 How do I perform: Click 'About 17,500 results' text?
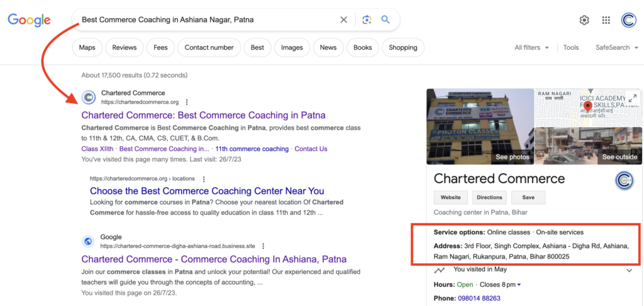[112, 76]
